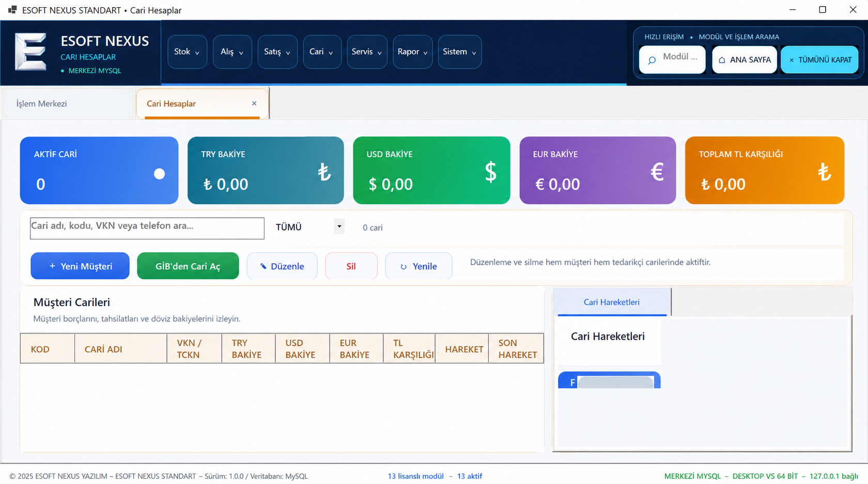Viewport: 868px width, 484px height.
Task: Expand the Rapor menu
Action: (x=413, y=52)
